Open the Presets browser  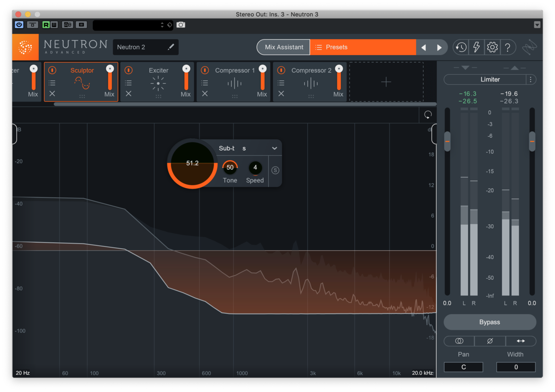[x=363, y=47]
